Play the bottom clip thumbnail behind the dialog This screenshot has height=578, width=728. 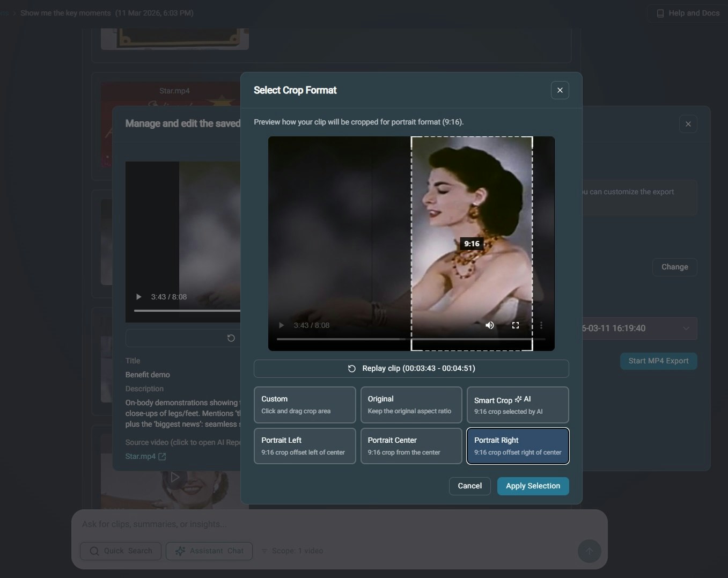pyautogui.click(x=175, y=477)
